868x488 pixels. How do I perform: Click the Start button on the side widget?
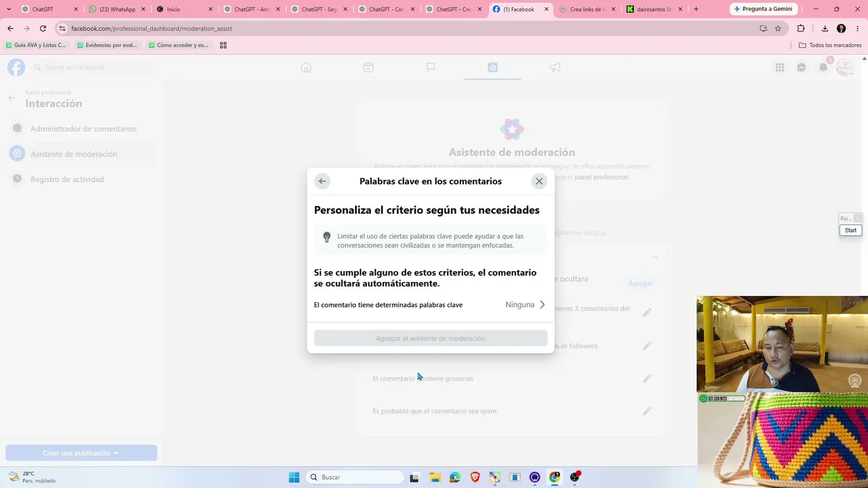[x=850, y=230]
